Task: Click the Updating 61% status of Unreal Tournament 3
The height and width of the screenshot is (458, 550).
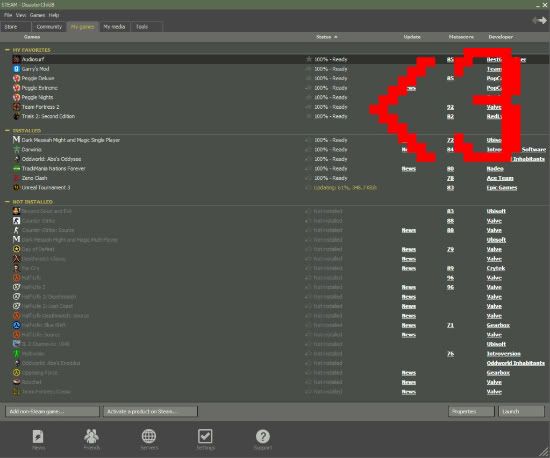Action: pyautogui.click(x=345, y=188)
